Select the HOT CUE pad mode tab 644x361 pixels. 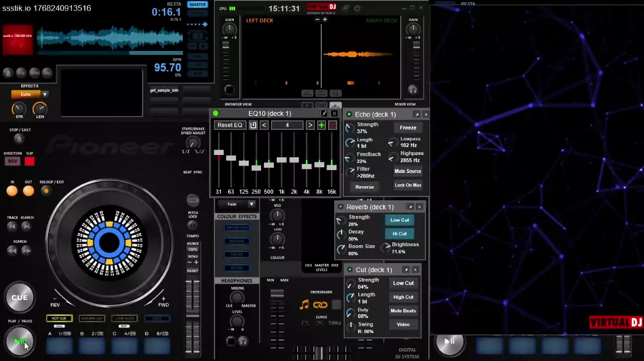(59, 319)
